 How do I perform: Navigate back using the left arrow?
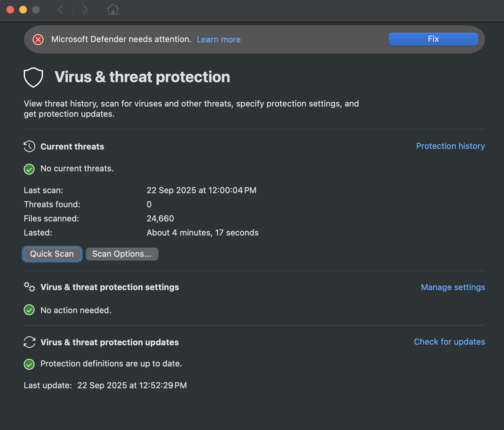coord(61,10)
